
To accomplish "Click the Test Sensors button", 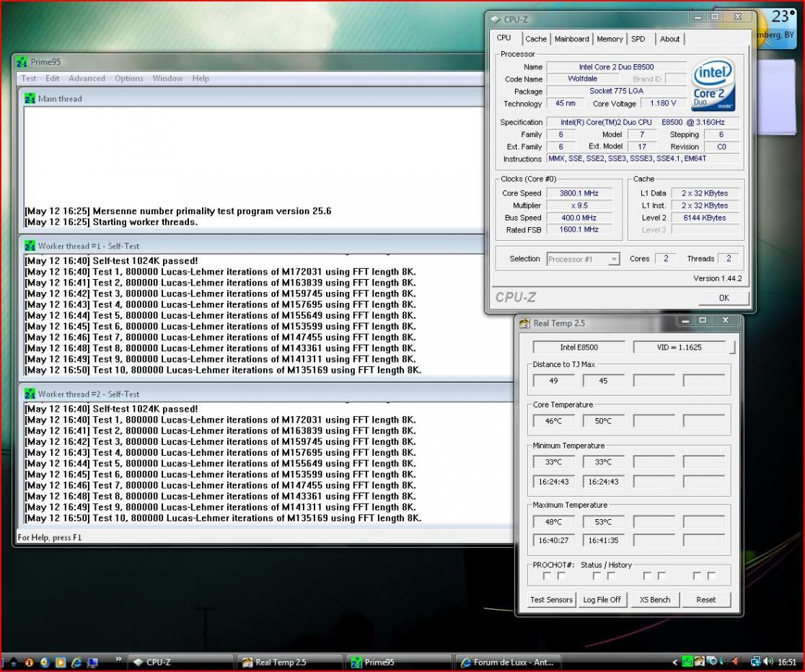I will click(x=551, y=600).
